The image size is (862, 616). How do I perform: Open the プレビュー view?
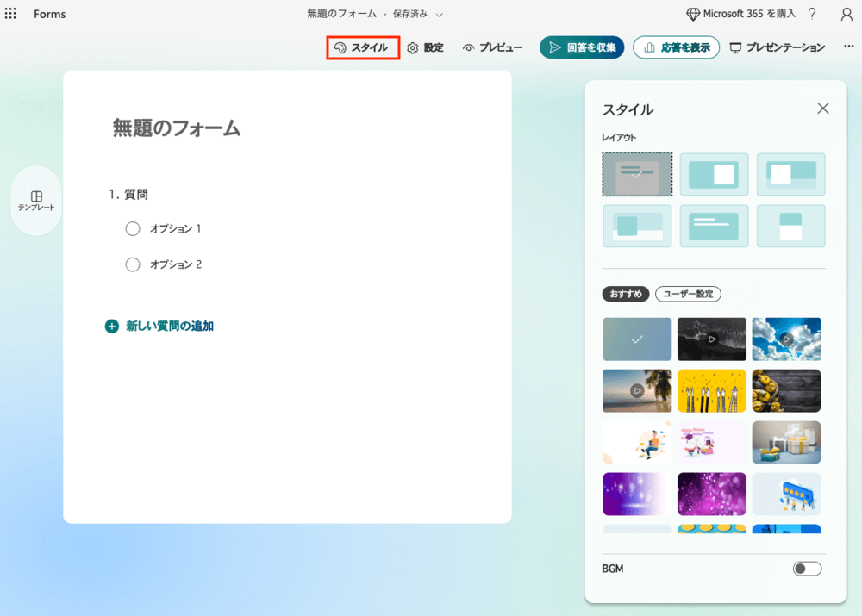(x=492, y=47)
